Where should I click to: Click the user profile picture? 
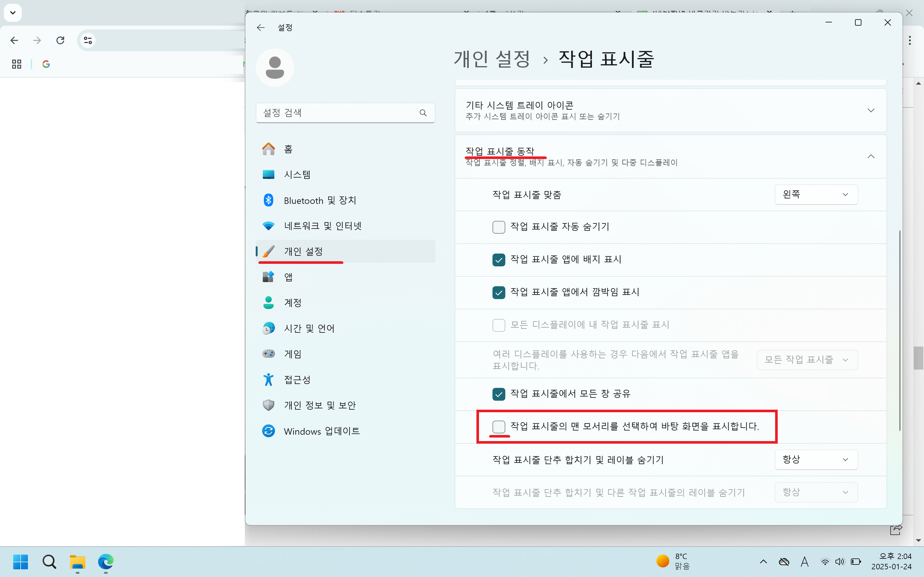click(x=275, y=67)
